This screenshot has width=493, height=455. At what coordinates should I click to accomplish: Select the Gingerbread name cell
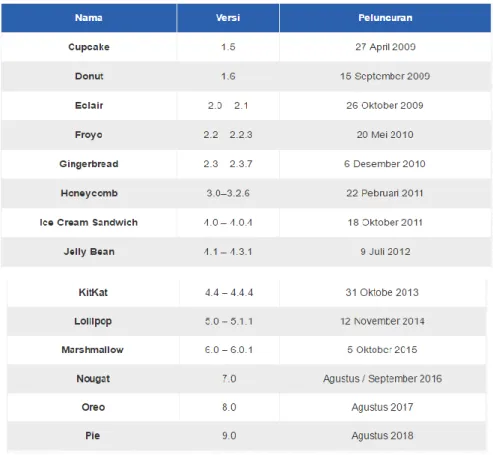pyautogui.click(x=89, y=164)
